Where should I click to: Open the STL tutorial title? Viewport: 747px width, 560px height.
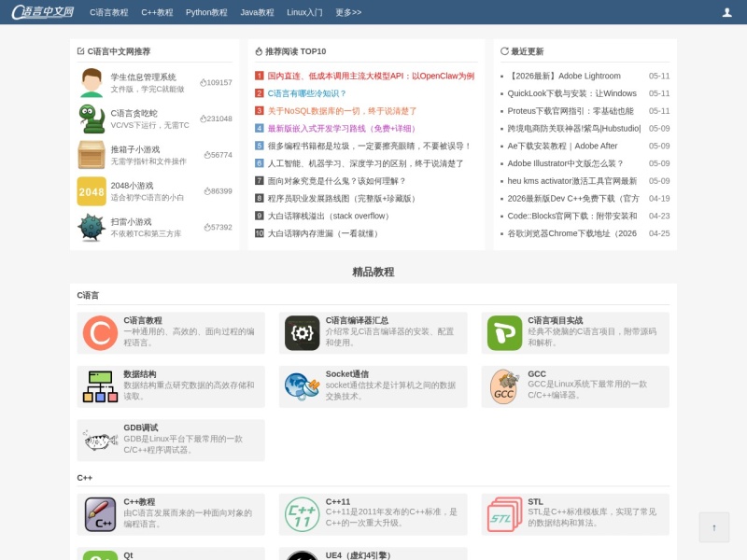(535, 502)
